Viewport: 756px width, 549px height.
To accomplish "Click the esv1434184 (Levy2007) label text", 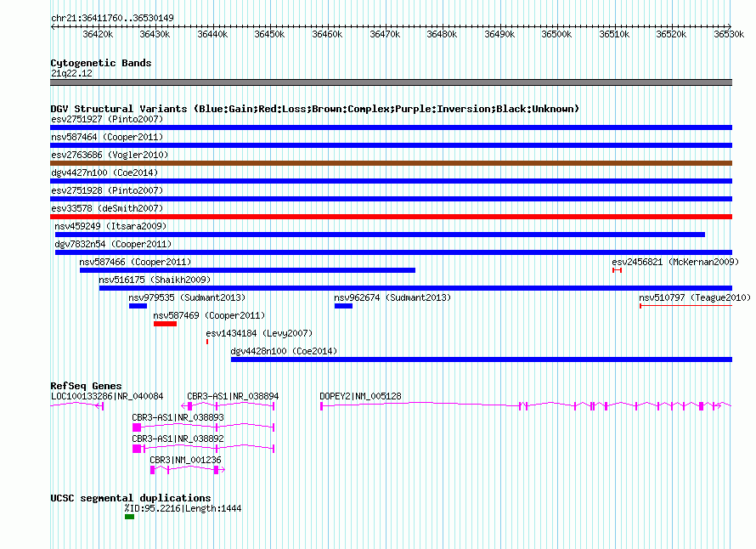I will pos(259,333).
